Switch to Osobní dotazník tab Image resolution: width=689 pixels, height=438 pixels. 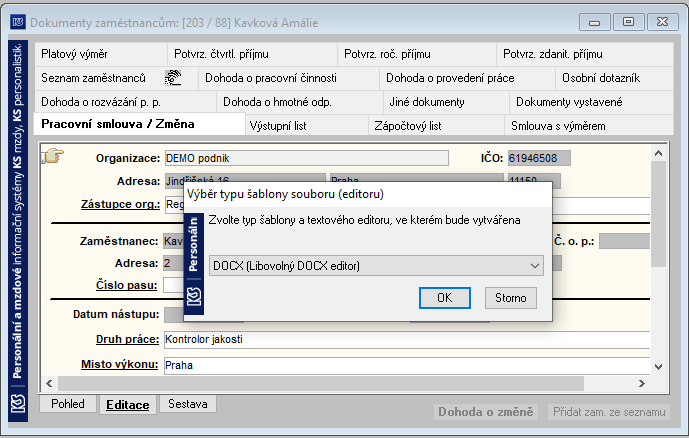pyautogui.click(x=614, y=78)
